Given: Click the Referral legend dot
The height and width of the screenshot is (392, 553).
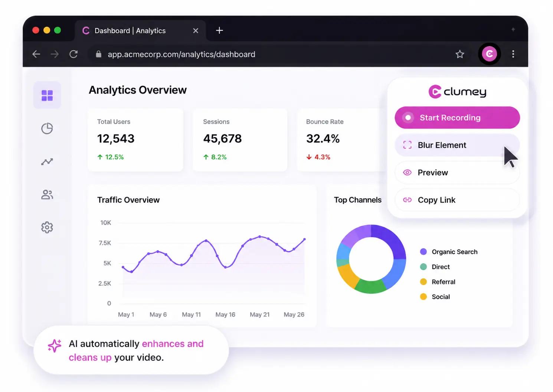Looking at the screenshot, I should tap(423, 282).
